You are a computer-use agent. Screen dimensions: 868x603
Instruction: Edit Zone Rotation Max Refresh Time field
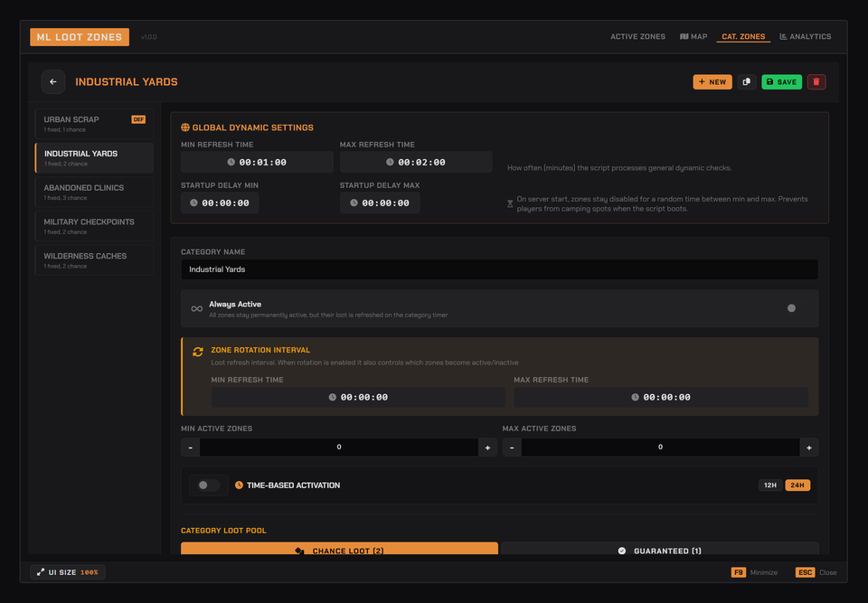pyautogui.click(x=661, y=397)
